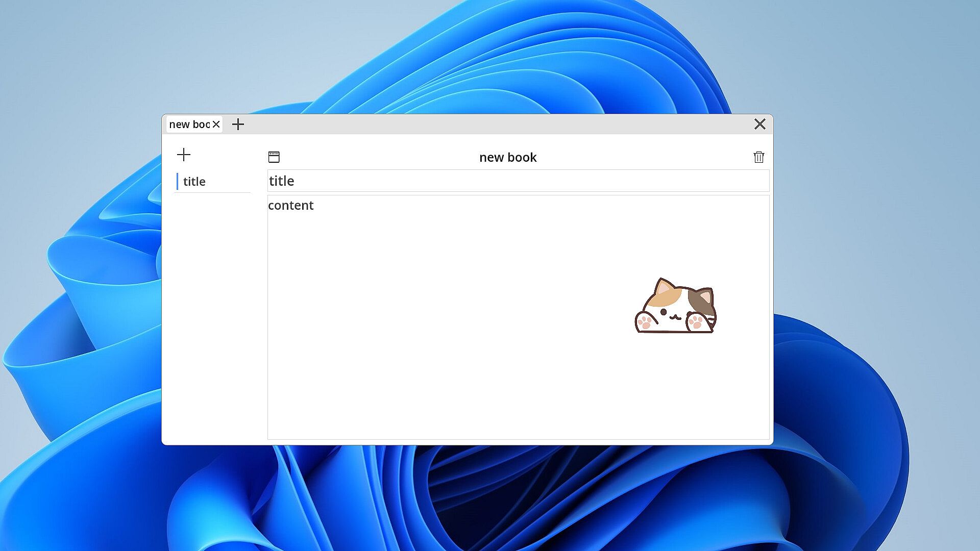Click the calico cat sticker
Screen dimensions: 980x551
tap(675, 307)
